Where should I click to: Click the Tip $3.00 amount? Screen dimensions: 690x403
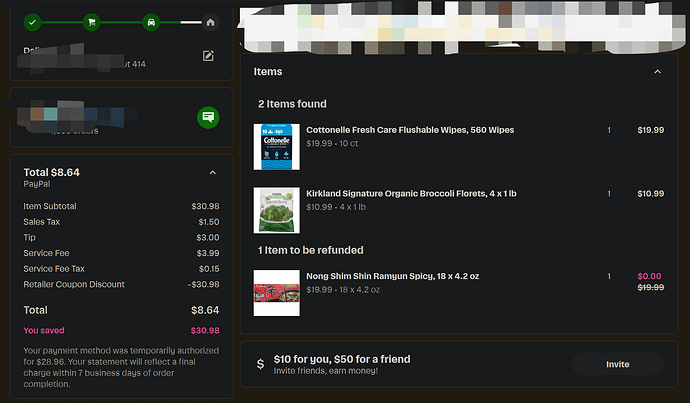208,238
